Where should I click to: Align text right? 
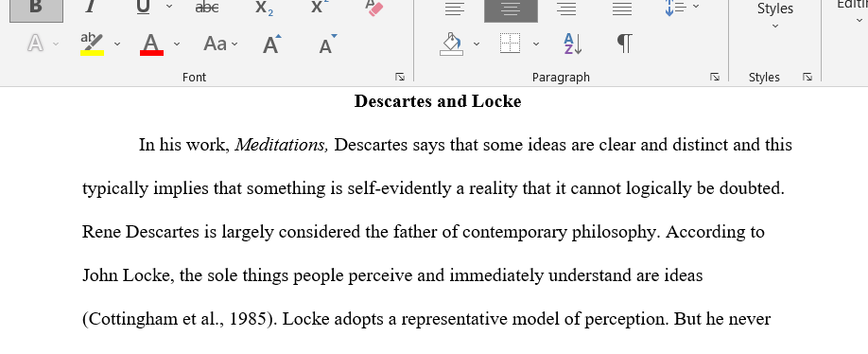(x=565, y=9)
